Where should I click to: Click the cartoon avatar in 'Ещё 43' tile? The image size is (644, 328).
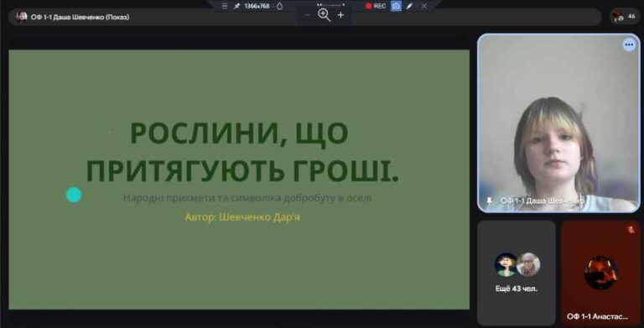[x=506, y=264]
